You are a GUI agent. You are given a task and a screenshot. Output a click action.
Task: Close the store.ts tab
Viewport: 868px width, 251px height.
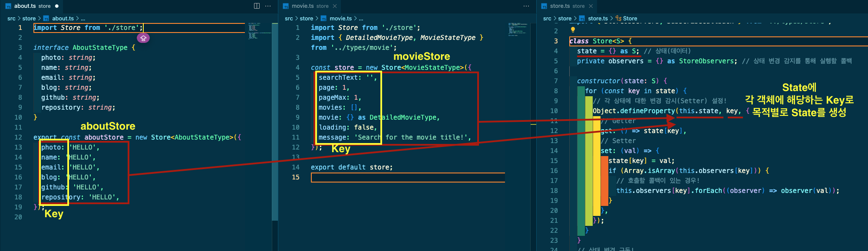pyautogui.click(x=591, y=6)
